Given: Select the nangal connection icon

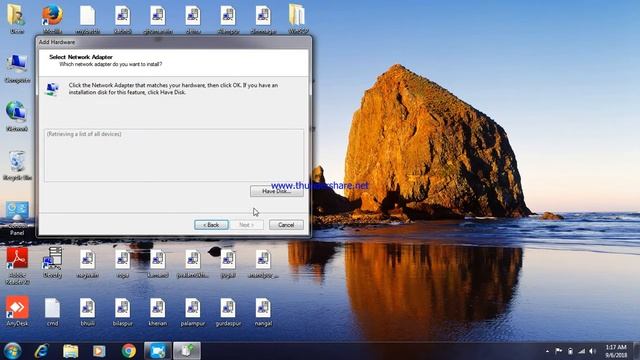Looking at the screenshot, I should point(263,312).
